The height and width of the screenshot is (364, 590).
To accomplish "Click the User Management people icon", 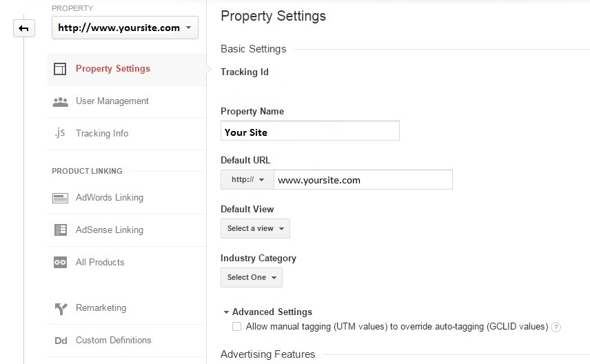I will [60, 101].
